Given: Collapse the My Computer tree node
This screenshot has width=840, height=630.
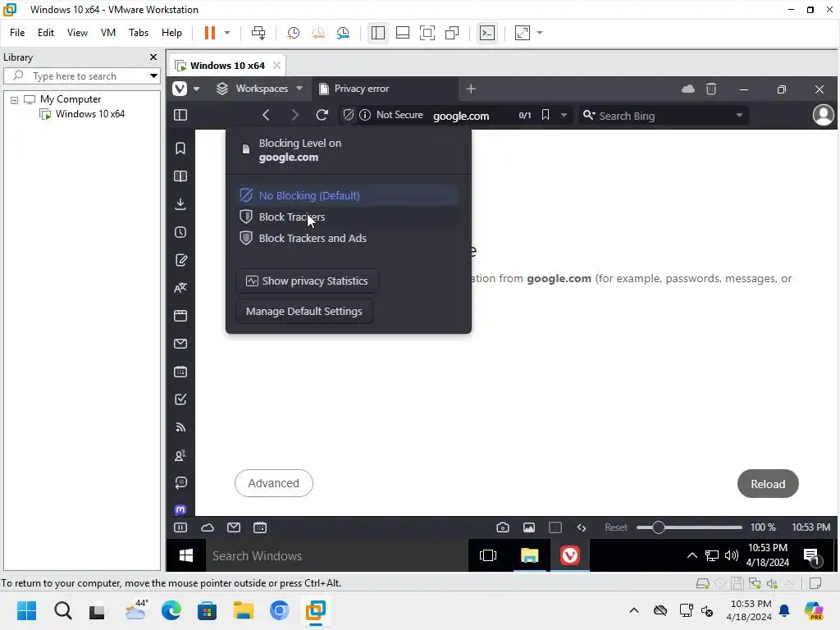Looking at the screenshot, I should 15,99.
